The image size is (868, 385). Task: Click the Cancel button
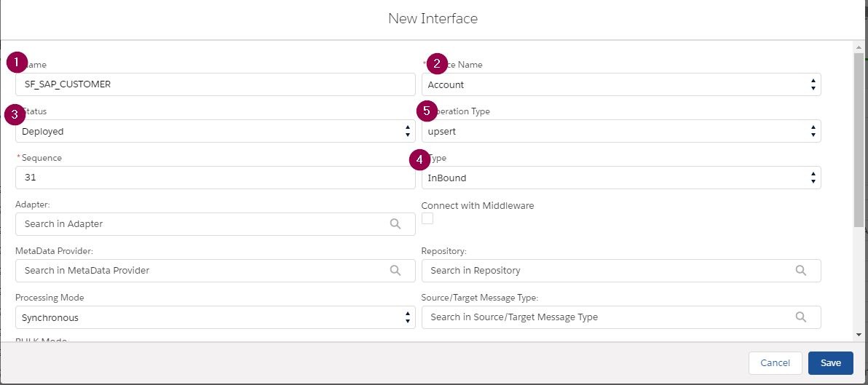pyautogui.click(x=775, y=363)
